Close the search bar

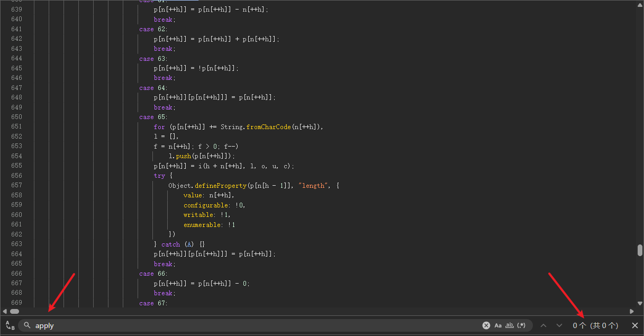[635, 325]
